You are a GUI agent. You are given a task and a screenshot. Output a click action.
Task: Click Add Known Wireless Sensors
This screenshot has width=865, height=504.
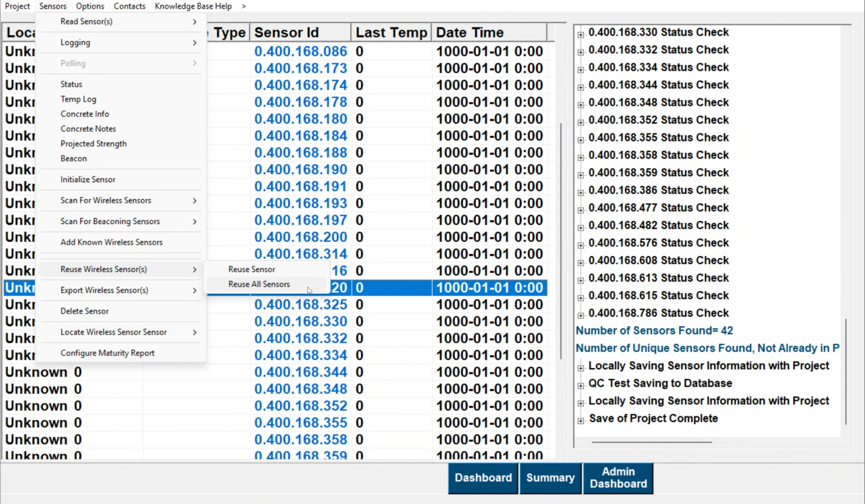point(111,242)
